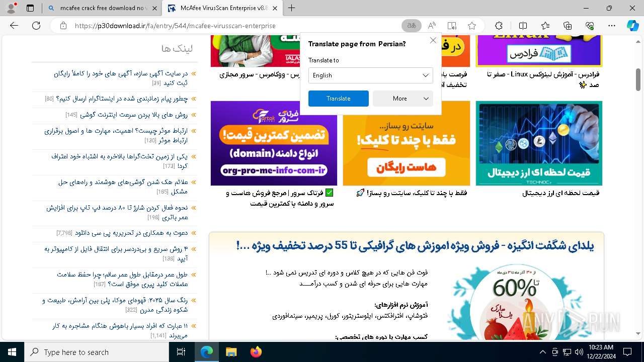The image size is (644, 362).
Task: Open Task View on taskbar
Action: click(x=182, y=352)
